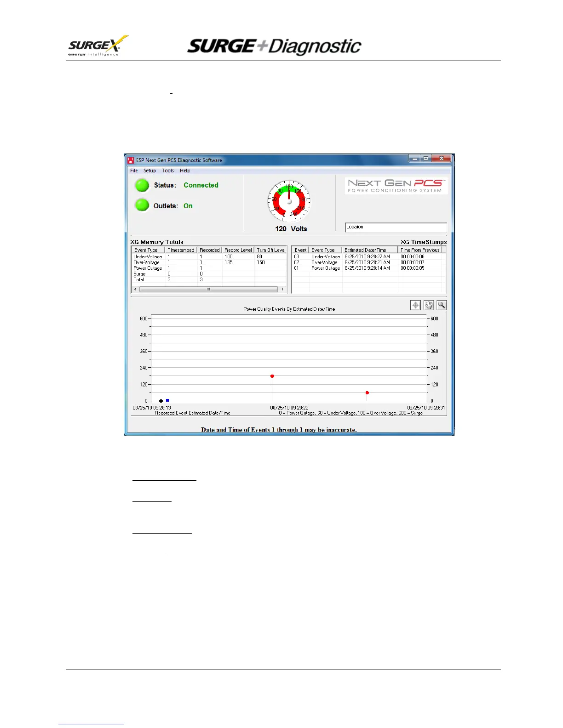The height and width of the screenshot is (728, 563).
Task: Open the Help menu
Action: coord(185,171)
